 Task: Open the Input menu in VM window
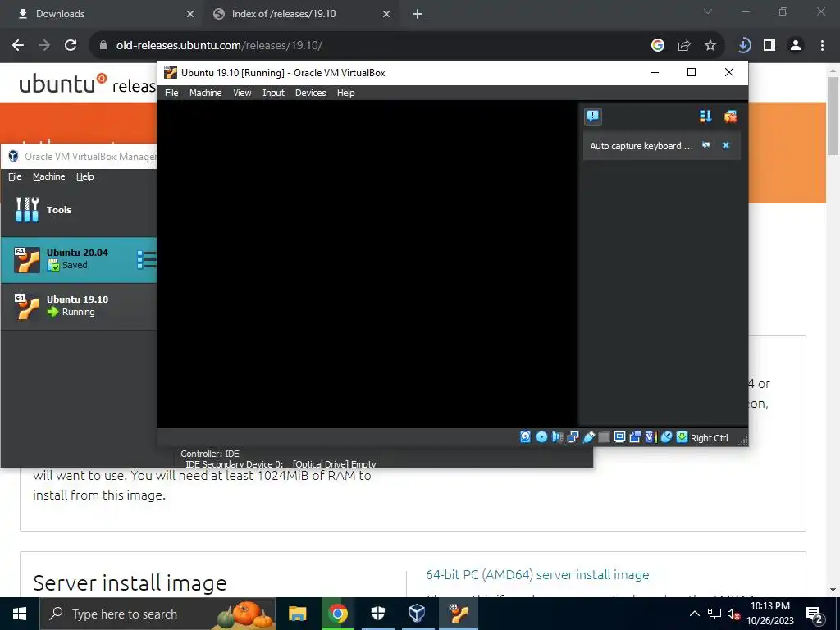[273, 93]
